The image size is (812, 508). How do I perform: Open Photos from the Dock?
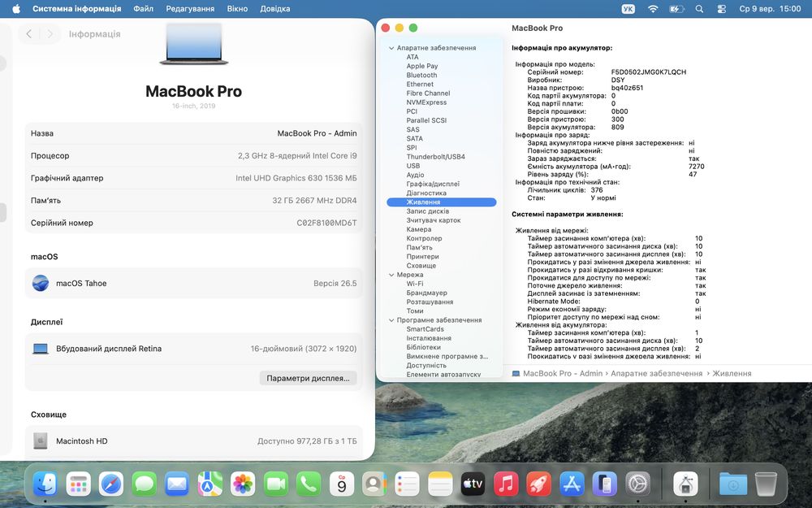243,484
